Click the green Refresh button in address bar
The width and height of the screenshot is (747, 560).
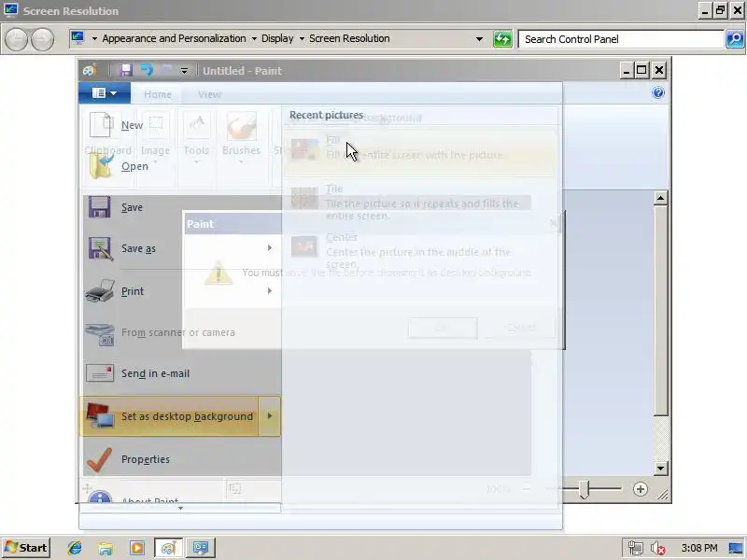pos(502,39)
